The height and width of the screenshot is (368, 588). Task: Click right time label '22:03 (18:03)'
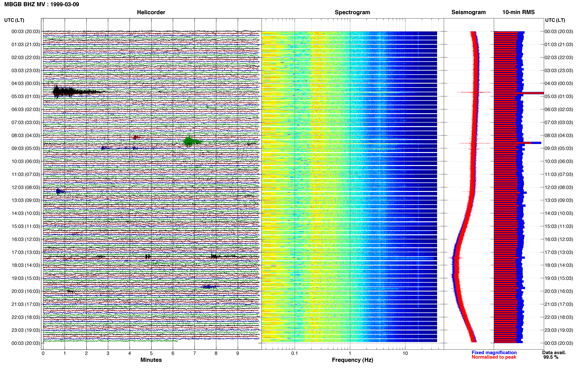pyautogui.click(x=559, y=317)
